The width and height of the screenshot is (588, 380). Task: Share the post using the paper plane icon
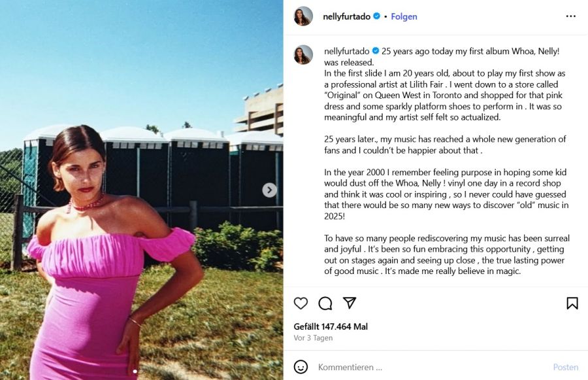click(349, 303)
